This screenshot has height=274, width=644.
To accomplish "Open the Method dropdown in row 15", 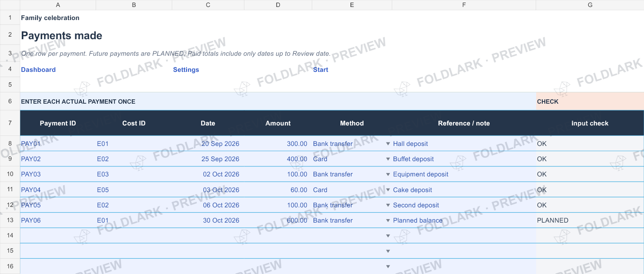I will pyautogui.click(x=388, y=251).
